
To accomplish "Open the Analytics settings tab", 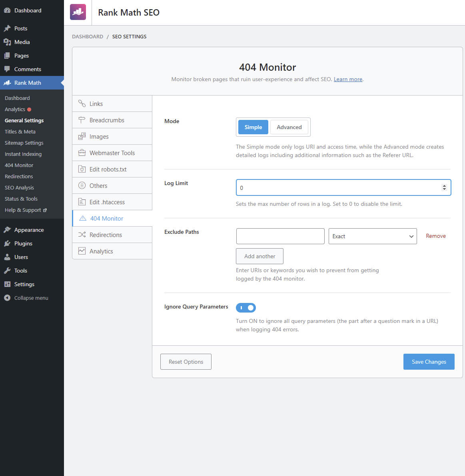I will click(x=112, y=251).
